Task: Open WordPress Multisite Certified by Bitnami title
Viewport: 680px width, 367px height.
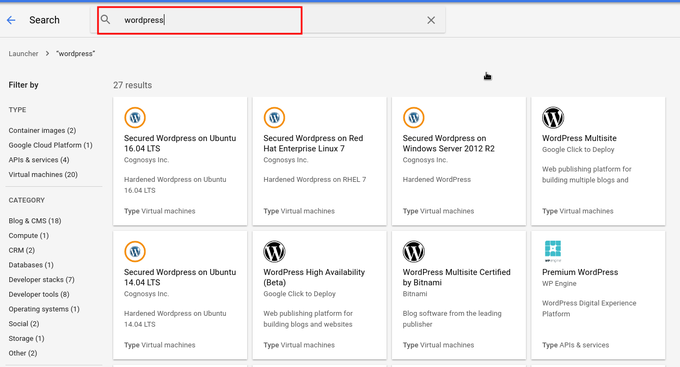Action: [x=456, y=277]
